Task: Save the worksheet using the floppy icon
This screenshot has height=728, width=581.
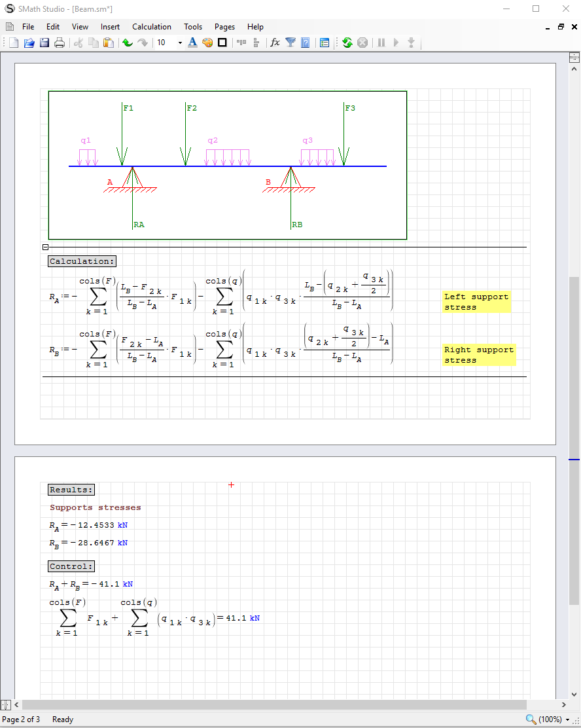Action: [44, 43]
